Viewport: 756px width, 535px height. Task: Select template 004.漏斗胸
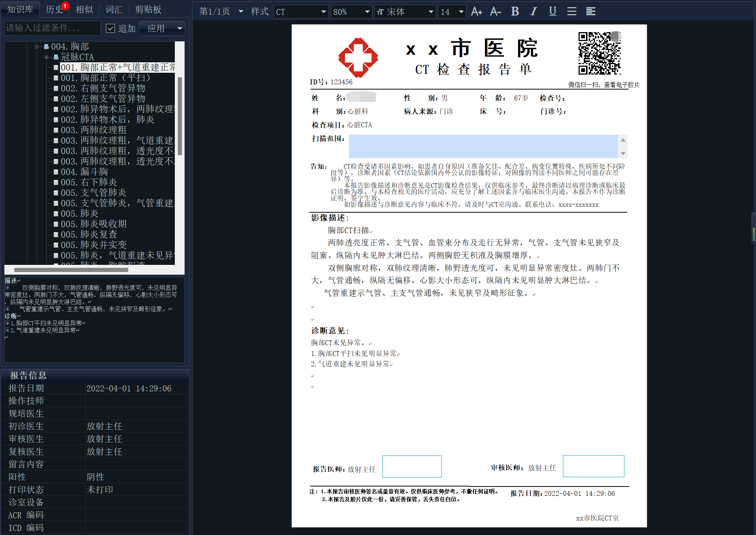84,172
